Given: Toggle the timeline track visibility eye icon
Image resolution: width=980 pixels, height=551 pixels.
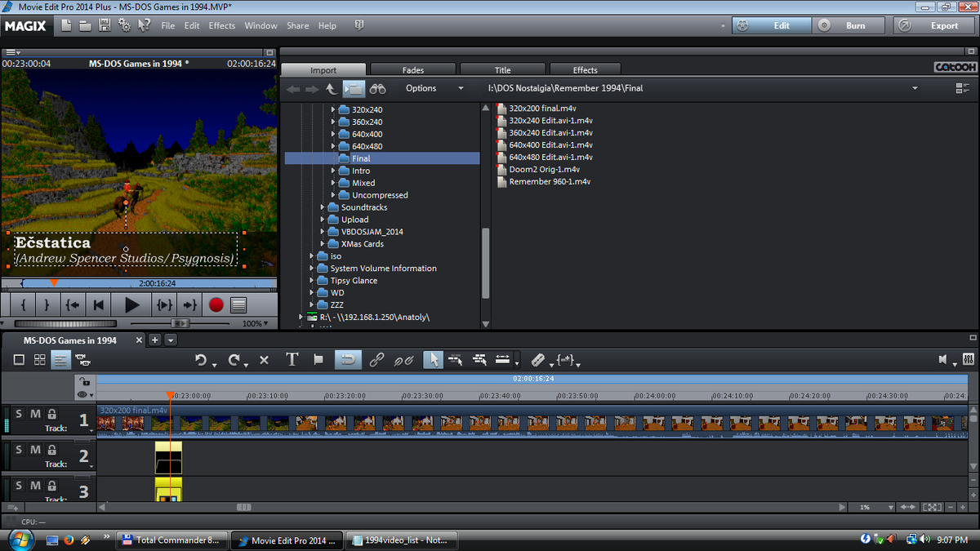Looking at the screenshot, I should tap(84, 393).
